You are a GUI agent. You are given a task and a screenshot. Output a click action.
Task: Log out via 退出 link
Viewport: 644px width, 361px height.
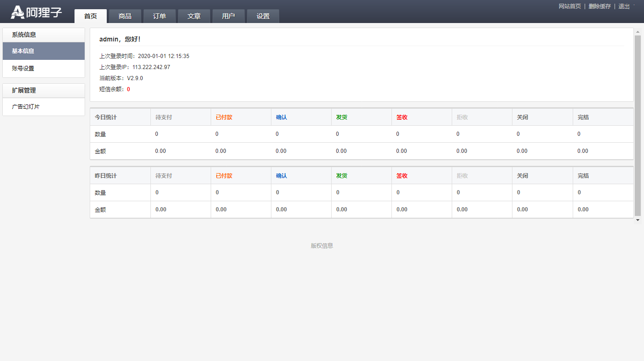pyautogui.click(x=624, y=6)
